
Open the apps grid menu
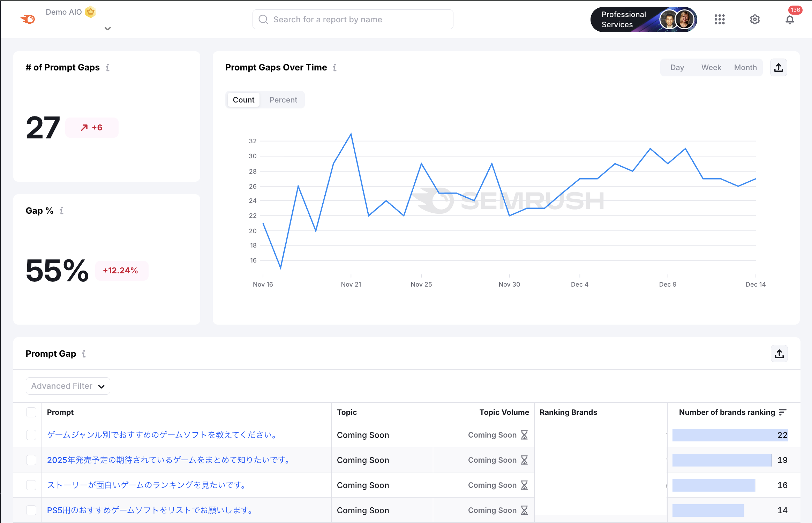pos(719,20)
